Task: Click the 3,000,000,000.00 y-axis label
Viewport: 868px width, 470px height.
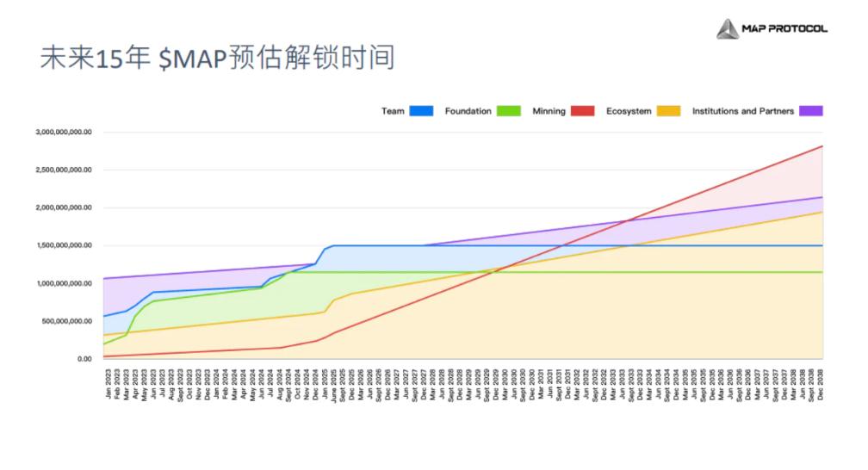Action: [64, 133]
